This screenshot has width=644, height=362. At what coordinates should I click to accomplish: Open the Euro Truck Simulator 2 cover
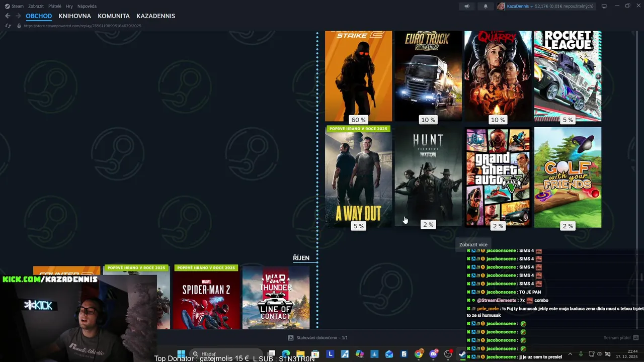pos(428,76)
